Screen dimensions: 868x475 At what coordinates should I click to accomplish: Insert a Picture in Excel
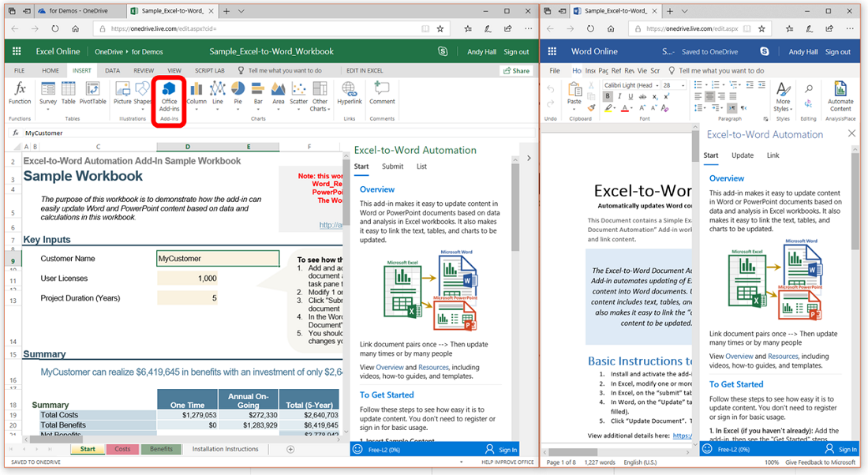122,94
